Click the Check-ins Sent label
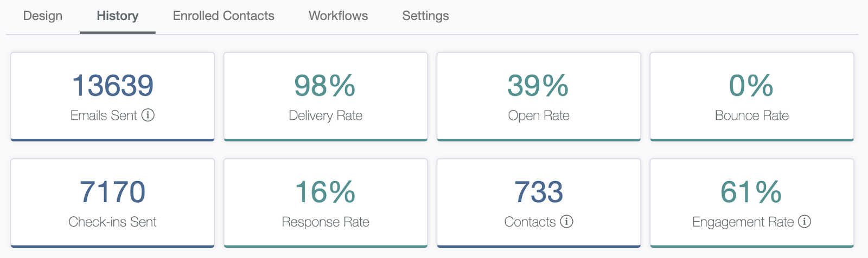This screenshot has height=258, width=868. 112,222
